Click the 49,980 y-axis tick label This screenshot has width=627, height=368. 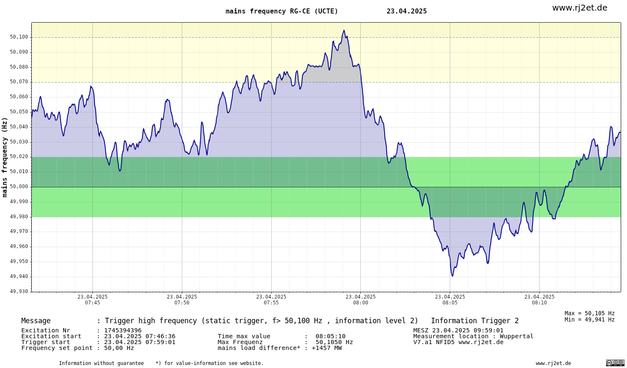point(20,217)
